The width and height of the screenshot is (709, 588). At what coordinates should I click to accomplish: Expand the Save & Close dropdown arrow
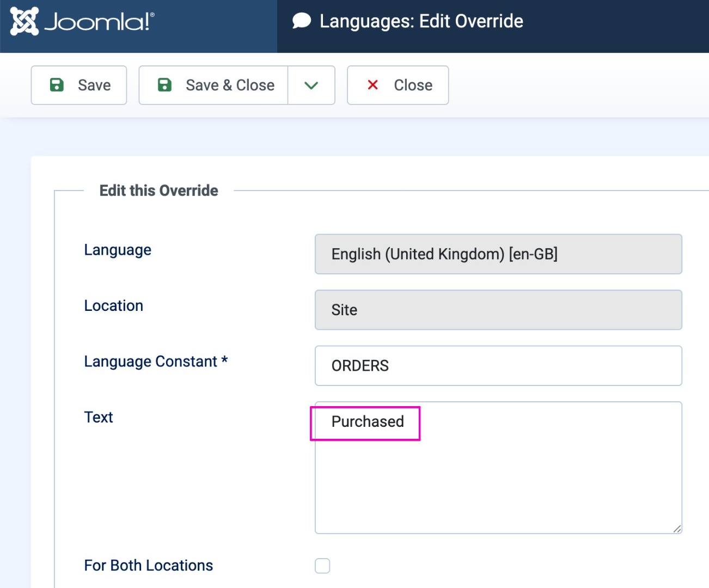tap(311, 85)
